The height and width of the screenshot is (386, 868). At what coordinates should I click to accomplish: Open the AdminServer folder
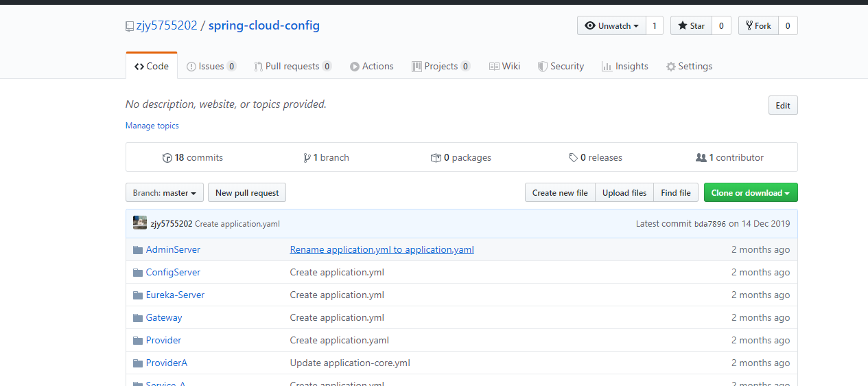173,250
